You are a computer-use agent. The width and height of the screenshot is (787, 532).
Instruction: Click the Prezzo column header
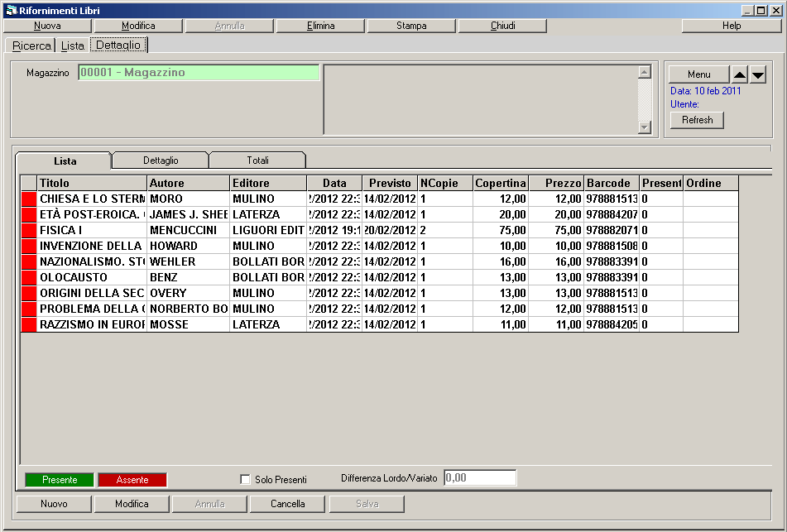(556, 183)
